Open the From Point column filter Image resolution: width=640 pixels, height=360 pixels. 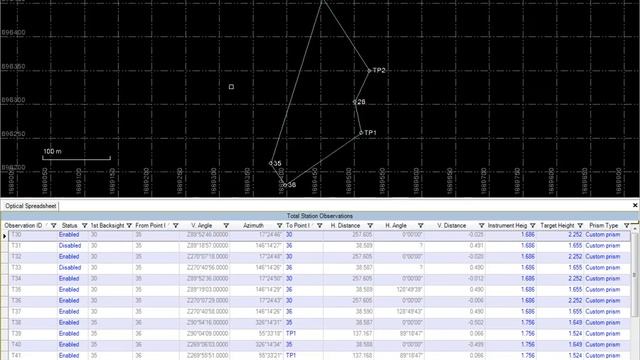(176, 226)
